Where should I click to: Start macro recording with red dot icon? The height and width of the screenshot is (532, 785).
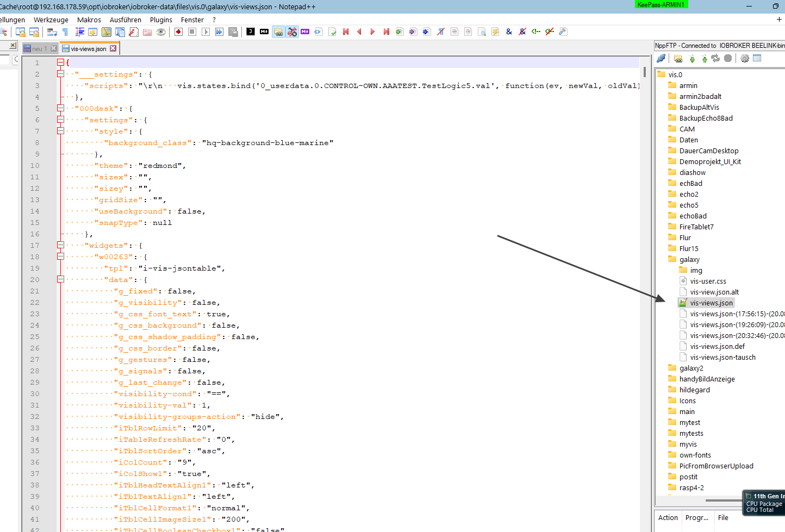point(178,32)
